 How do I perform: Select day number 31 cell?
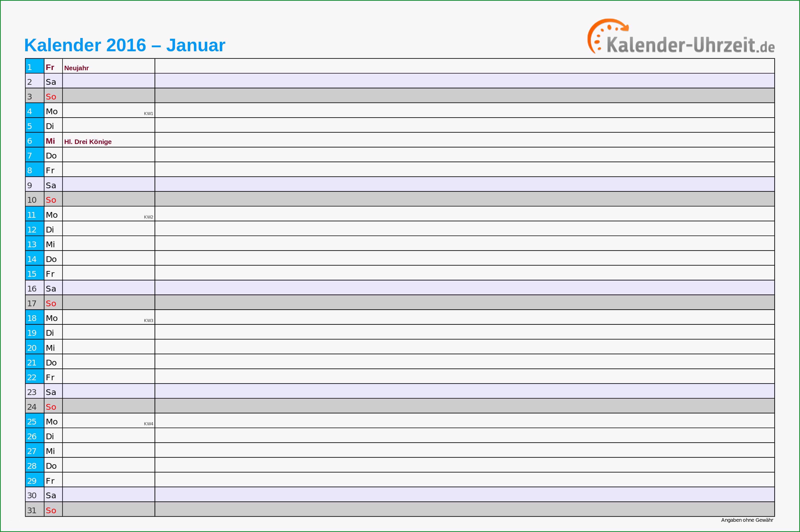34,509
